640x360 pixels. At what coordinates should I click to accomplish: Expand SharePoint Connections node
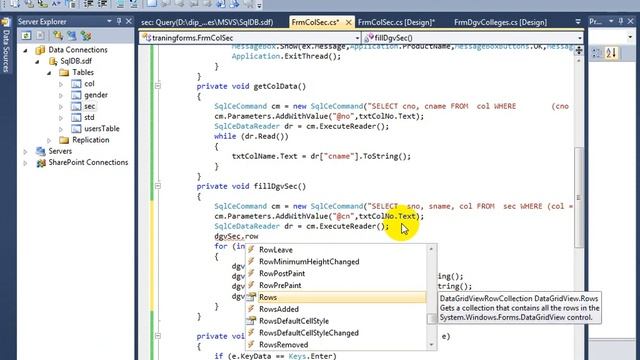[26, 163]
